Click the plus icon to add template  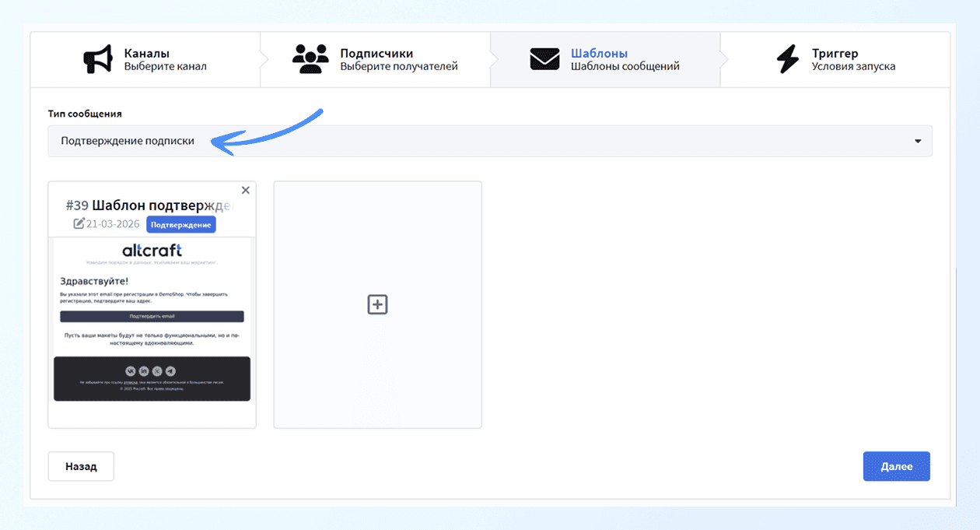377,305
